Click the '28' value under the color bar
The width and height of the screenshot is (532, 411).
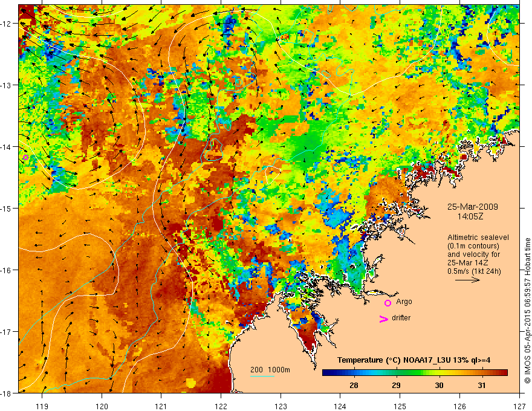coord(354,385)
